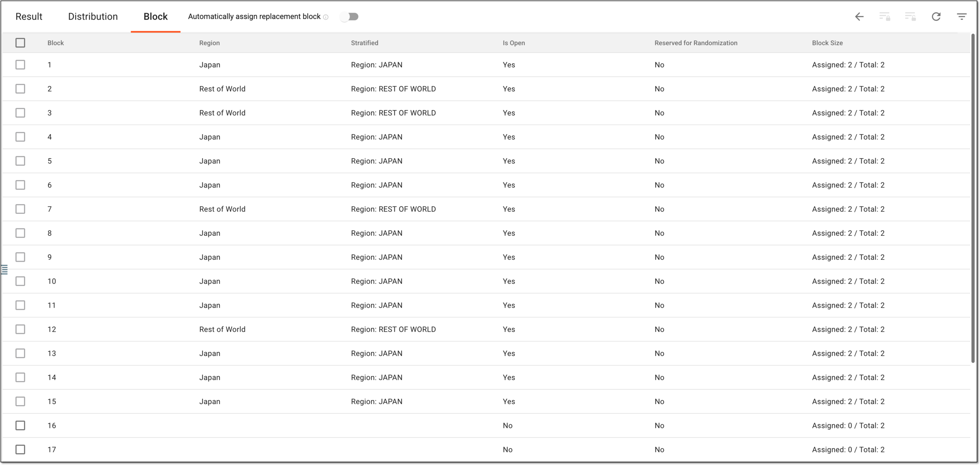This screenshot has width=980, height=465.
Task: Click Reserved 'No' in block 11 row
Action: point(659,305)
